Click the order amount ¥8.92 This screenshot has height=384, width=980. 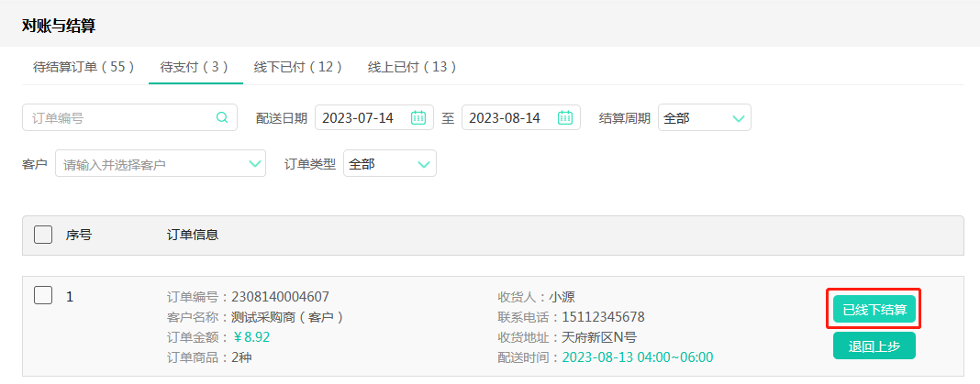point(251,336)
